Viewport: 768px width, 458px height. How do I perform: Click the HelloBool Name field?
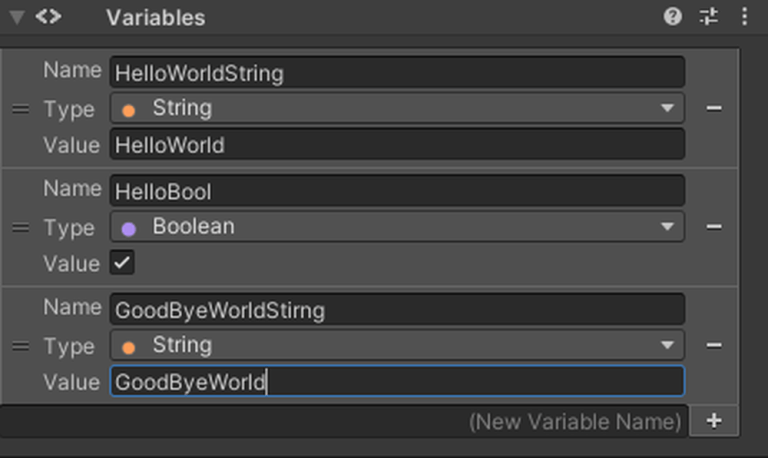tap(397, 191)
